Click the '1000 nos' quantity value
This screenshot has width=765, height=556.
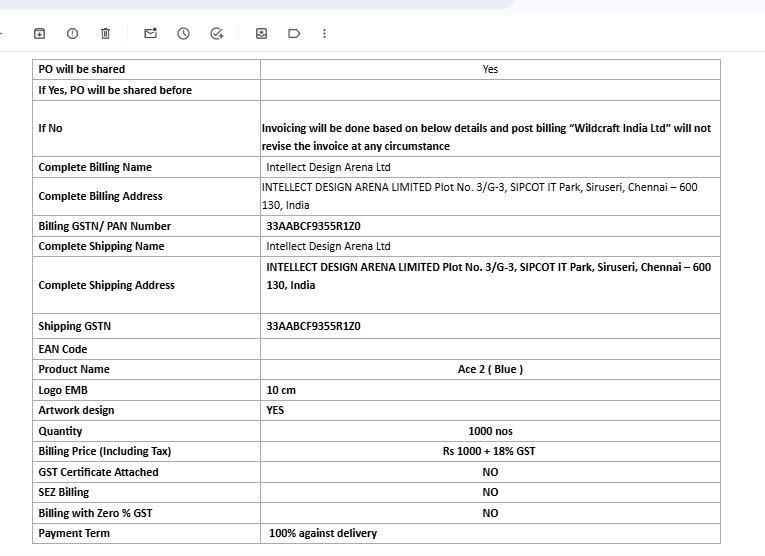click(490, 431)
